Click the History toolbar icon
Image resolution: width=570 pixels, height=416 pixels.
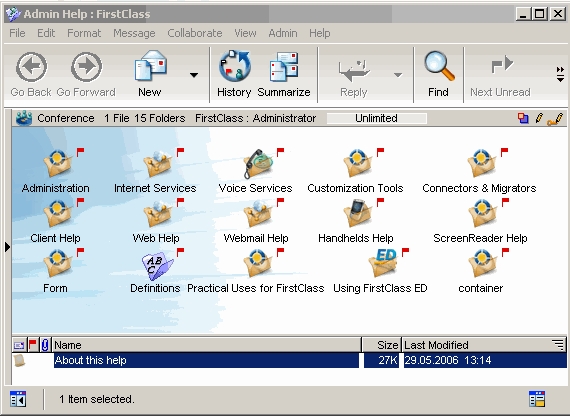pos(234,66)
